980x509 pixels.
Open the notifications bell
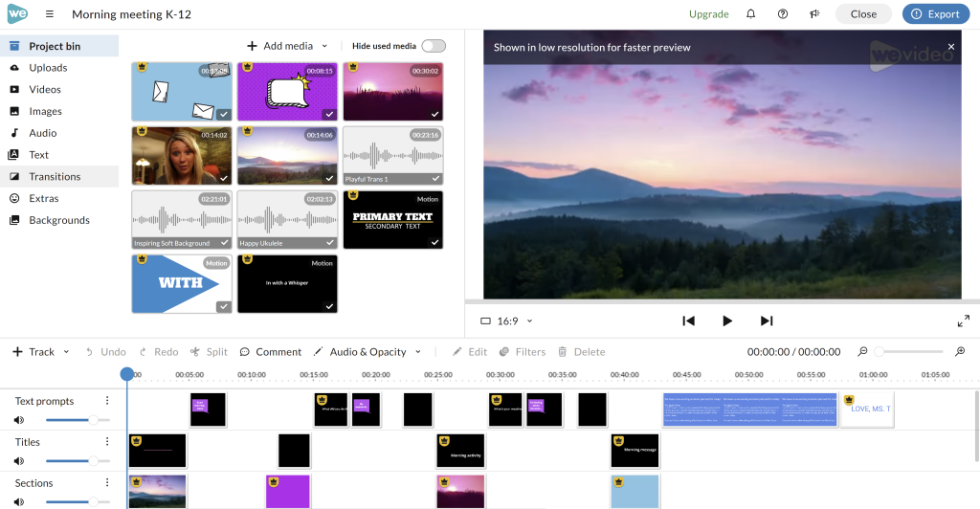751,14
